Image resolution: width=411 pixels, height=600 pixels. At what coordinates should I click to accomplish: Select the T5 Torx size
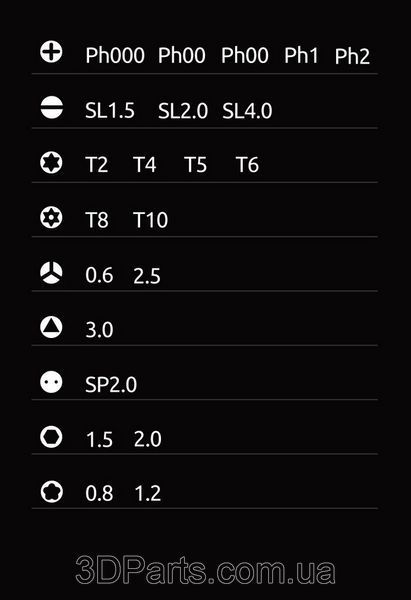[x=195, y=165]
